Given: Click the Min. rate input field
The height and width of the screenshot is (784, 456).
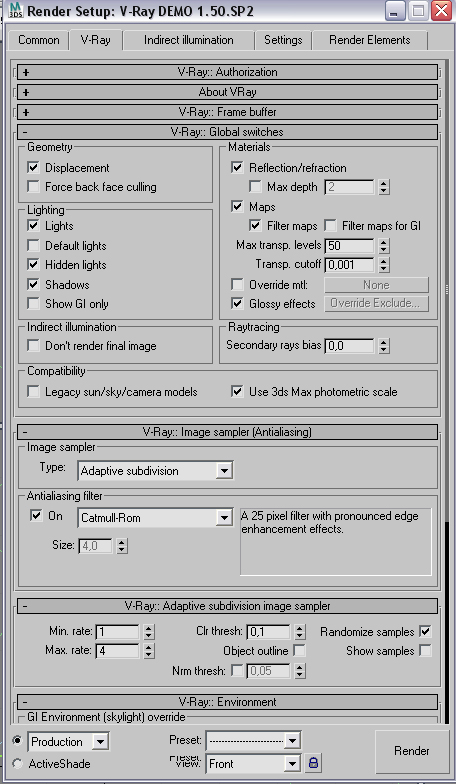Looking at the screenshot, I should point(117,632).
